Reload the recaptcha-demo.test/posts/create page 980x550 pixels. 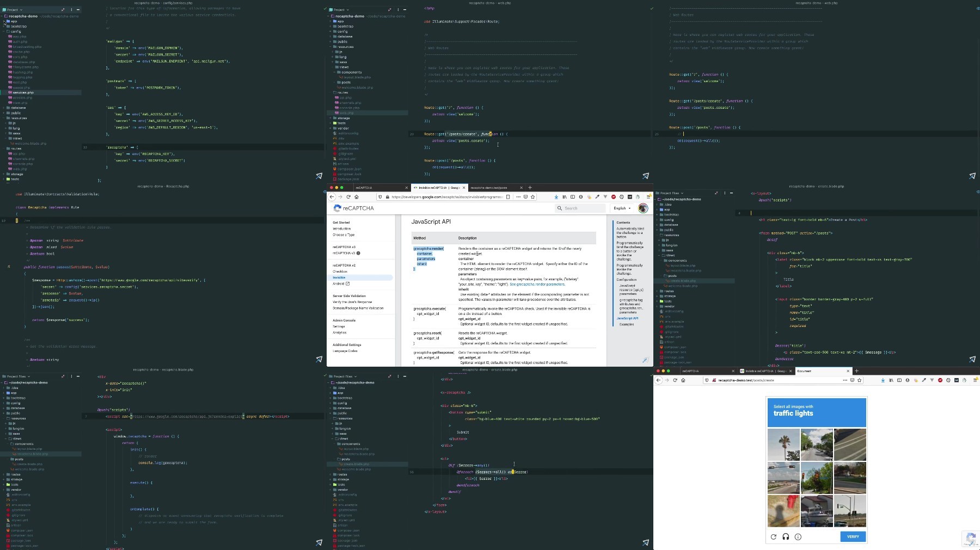click(x=675, y=380)
